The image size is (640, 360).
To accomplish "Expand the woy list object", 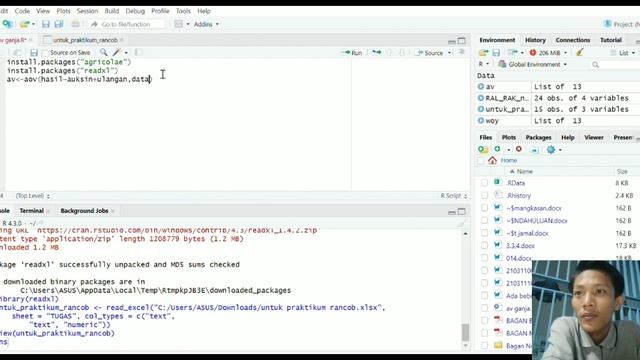I will [481, 121].
